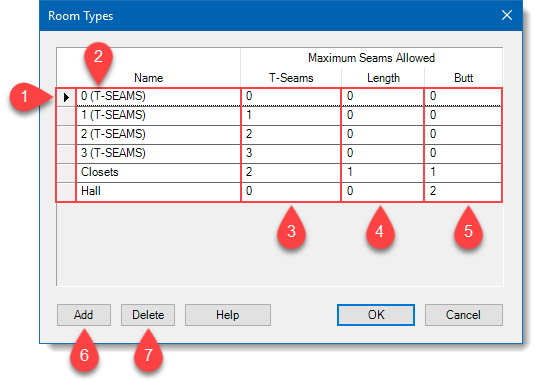Edit Length value for 2 (T-SEAMS) row
This screenshot has height=382, width=548.
coord(382,135)
